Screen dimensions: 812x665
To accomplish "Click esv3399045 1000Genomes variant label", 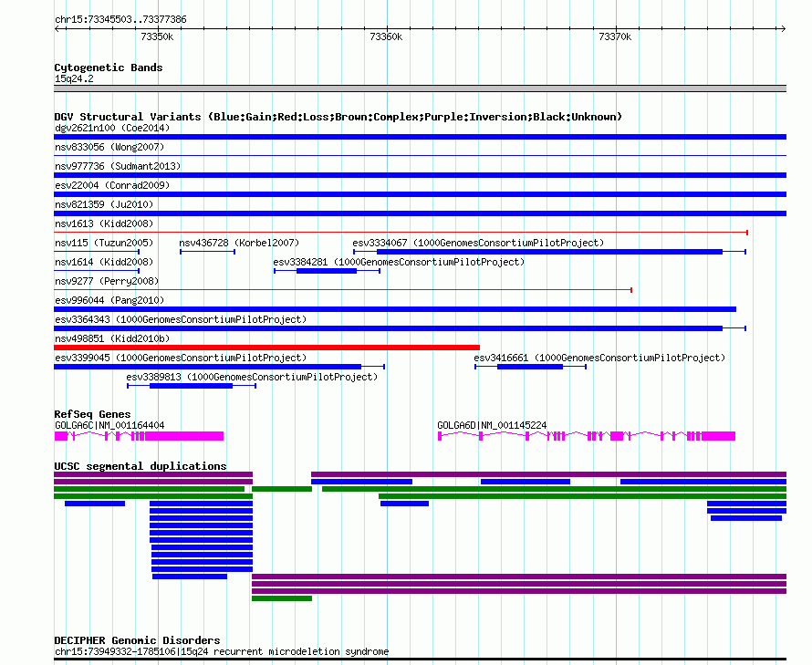I will pyautogui.click(x=181, y=358).
